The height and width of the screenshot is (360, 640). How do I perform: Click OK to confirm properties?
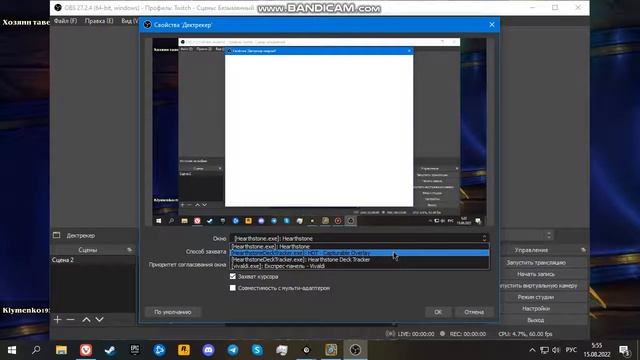pyautogui.click(x=438, y=312)
